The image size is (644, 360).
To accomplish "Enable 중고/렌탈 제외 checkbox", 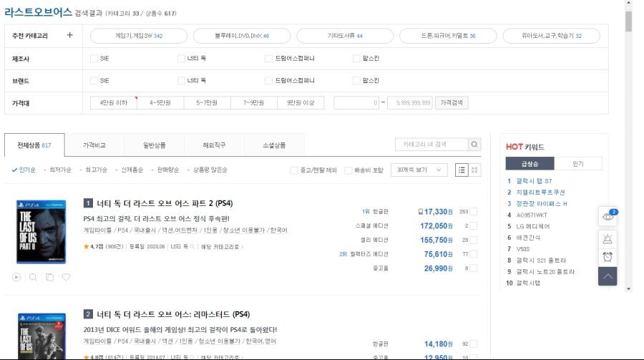I will [x=294, y=170].
